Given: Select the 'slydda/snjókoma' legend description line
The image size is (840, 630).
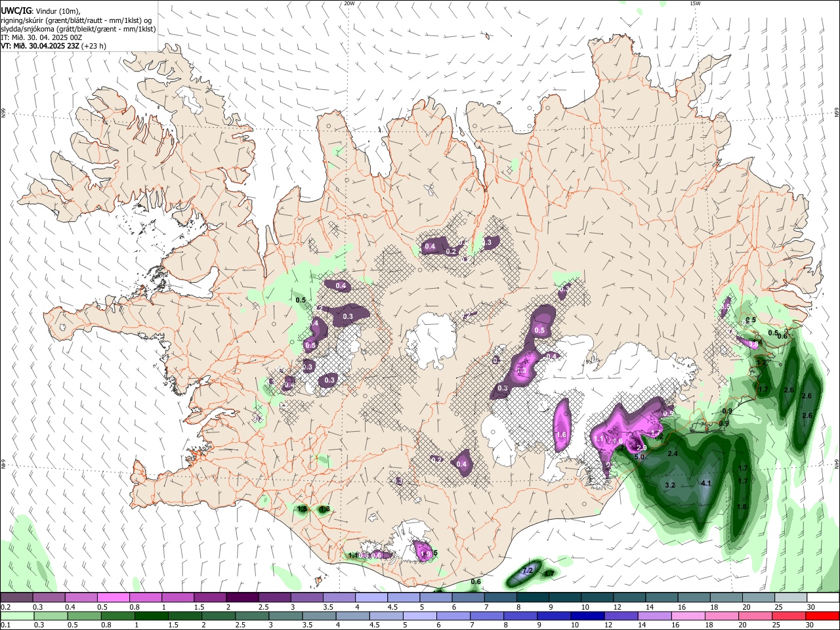Looking at the screenshot, I should (x=78, y=29).
